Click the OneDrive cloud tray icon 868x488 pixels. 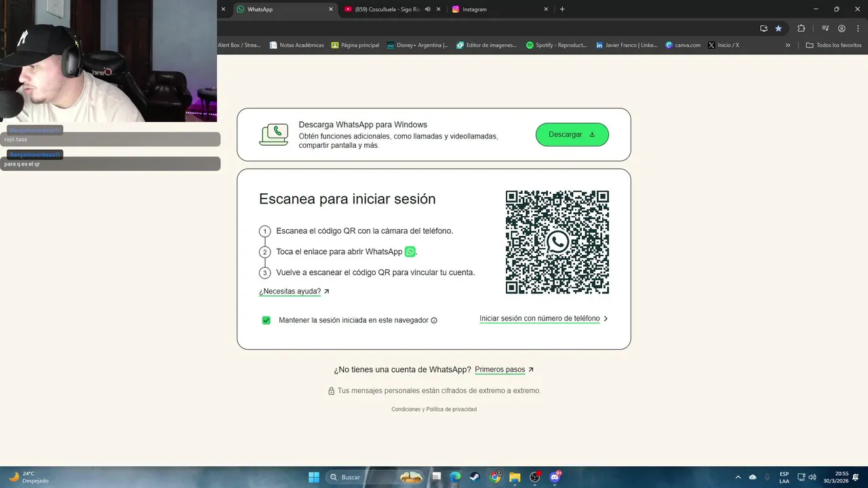753,477
